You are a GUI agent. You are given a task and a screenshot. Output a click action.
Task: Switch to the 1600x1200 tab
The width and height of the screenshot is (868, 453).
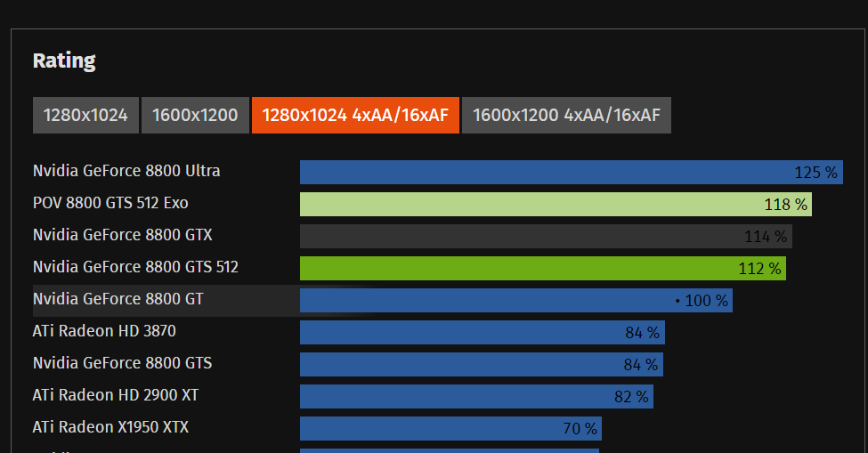coord(195,115)
